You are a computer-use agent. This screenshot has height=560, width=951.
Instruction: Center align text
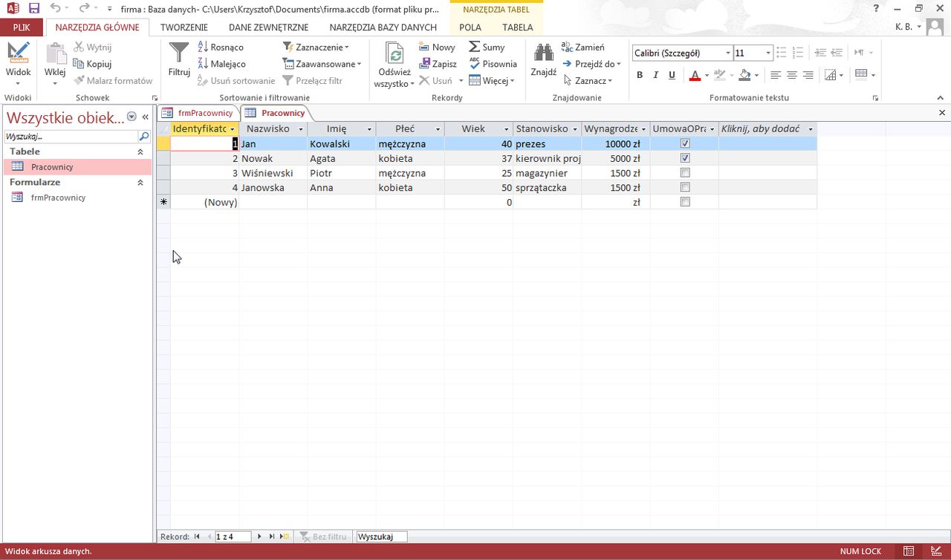[x=792, y=75]
